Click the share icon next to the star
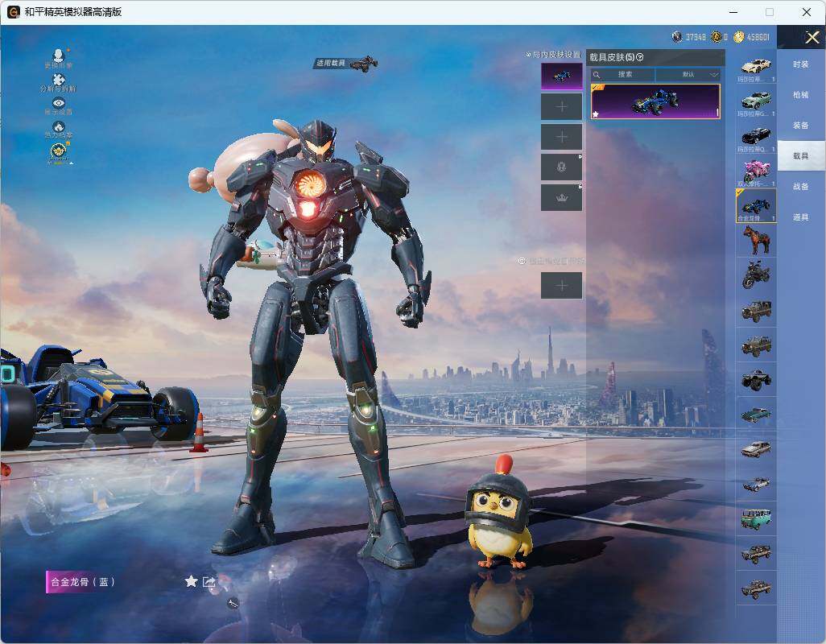The width and height of the screenshot is (826, 644). click(209, 581)
